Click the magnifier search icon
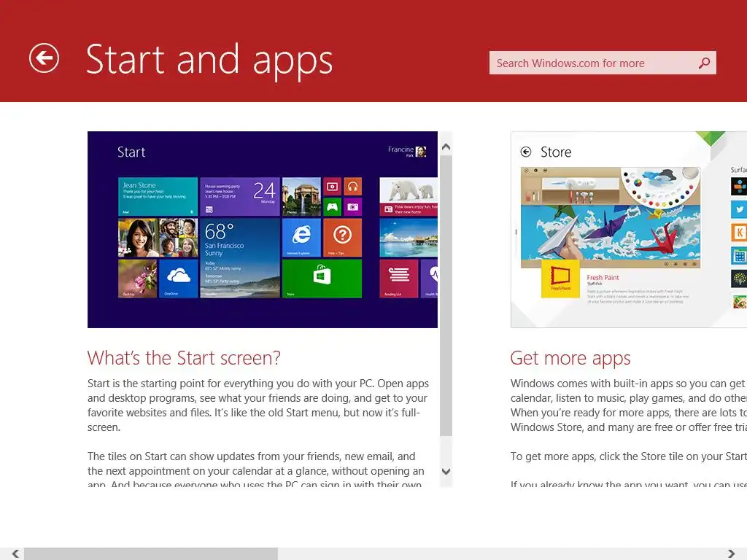The width and height of the screenshot is (747, 560). pos(704,63)
